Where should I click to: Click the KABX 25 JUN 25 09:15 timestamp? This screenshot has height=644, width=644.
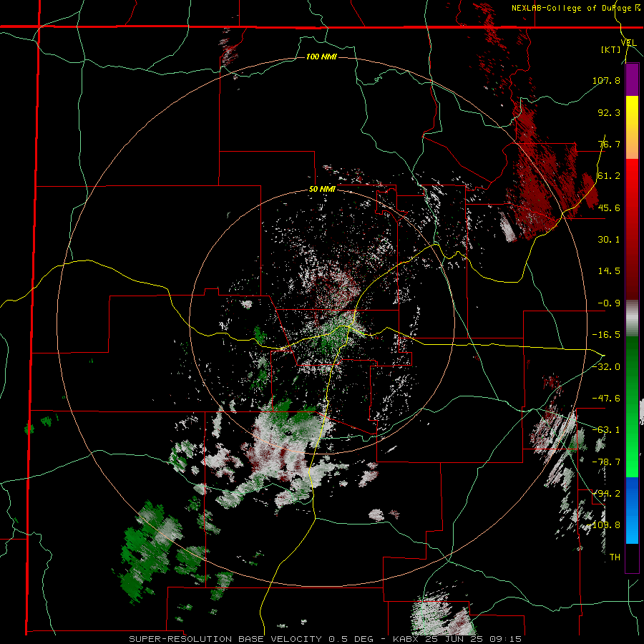click(457, 639)
